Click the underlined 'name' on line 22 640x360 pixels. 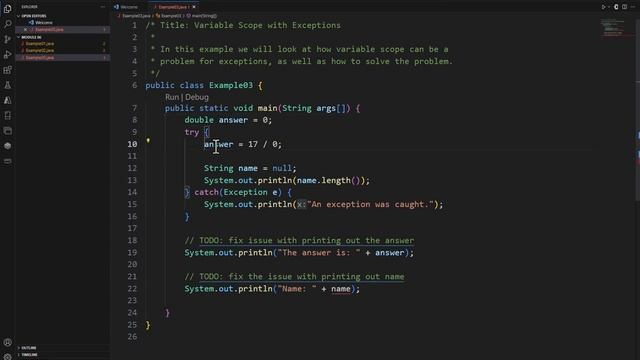tap(341, 289)
